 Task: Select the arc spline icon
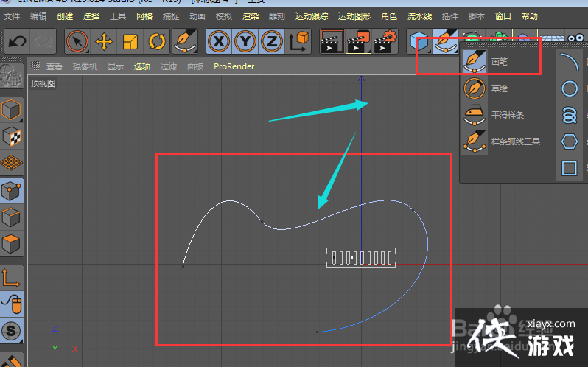point(570,62)
